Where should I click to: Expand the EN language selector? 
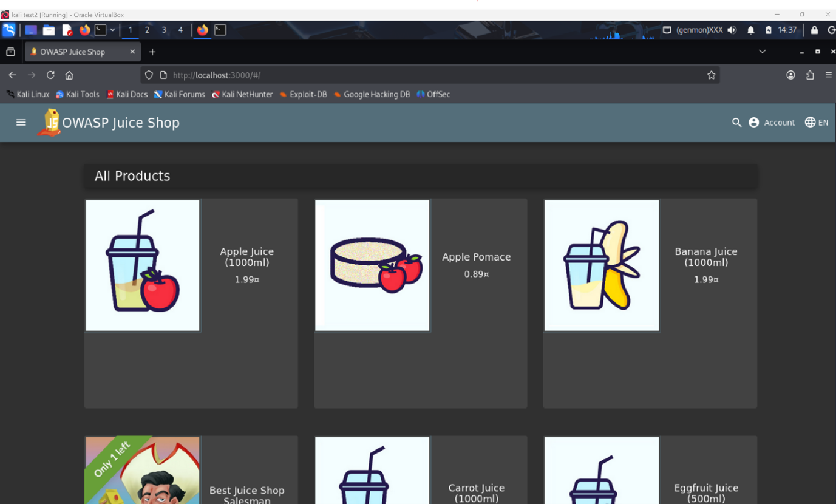pos(817,123)
